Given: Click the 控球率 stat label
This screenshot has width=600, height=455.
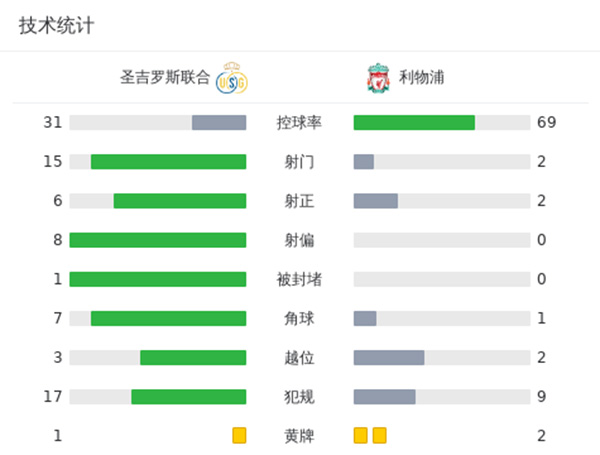Looking at the screenshot, I should pos(299,122).
